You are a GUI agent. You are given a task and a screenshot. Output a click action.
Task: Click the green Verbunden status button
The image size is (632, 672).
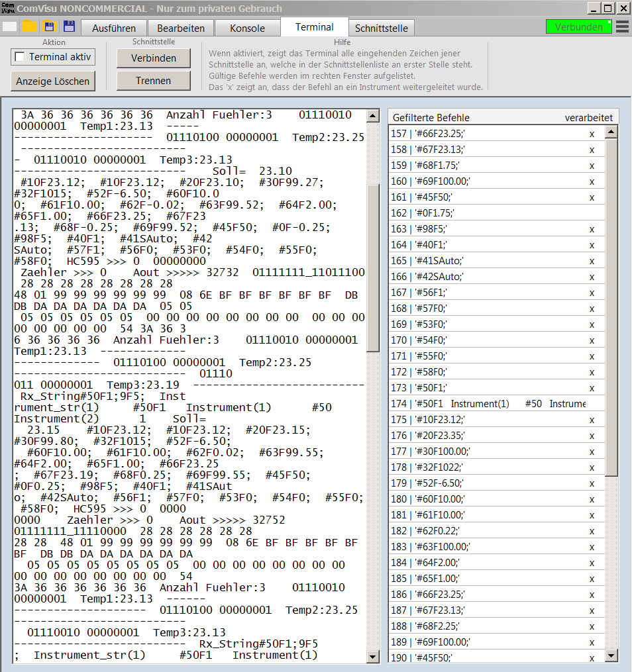click(578, 27)
